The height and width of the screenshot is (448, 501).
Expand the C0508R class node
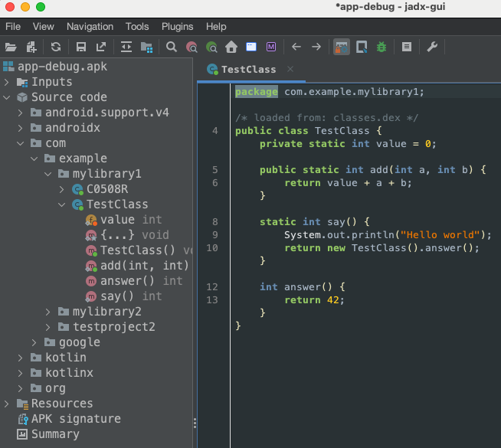pos(61,189)
